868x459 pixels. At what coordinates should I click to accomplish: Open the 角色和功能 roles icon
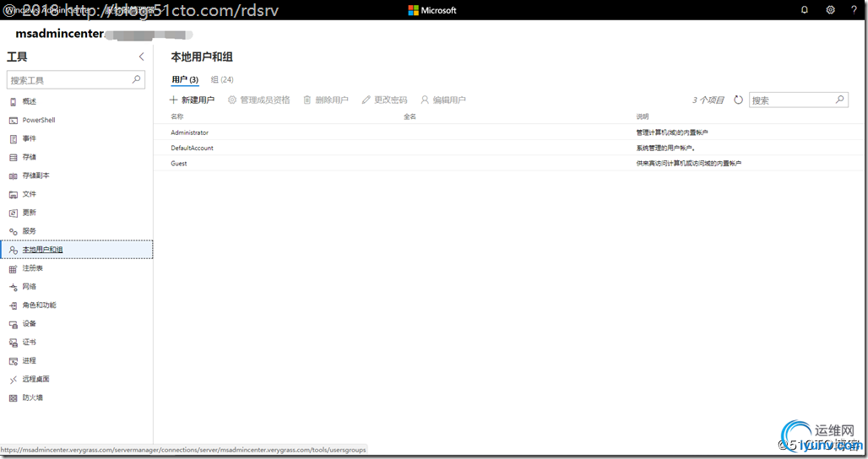[x=14, y=305]
